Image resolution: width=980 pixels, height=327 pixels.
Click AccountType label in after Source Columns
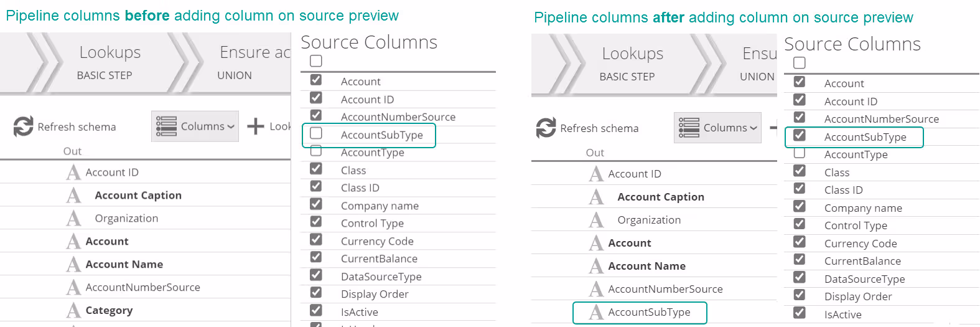pos(856,154)
